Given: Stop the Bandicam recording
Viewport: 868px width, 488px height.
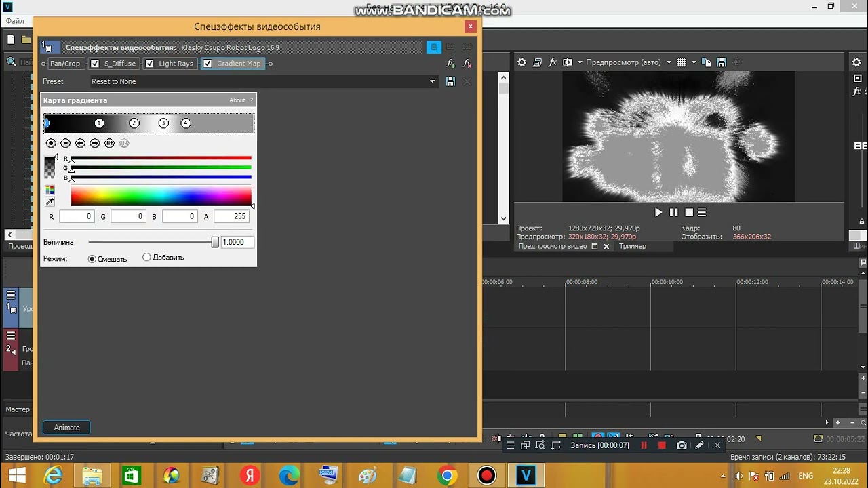Looking at the screenshot, I should pyautogui.click(x=662, y=445).
